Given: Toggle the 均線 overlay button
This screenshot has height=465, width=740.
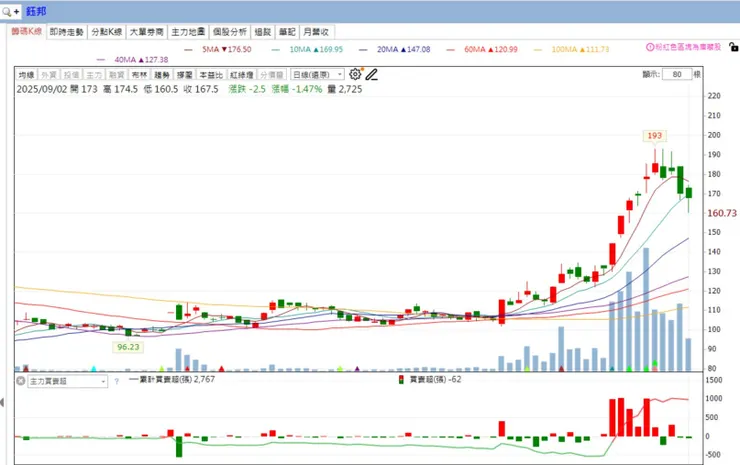Looking at the screenshot, I should [26, 75].
